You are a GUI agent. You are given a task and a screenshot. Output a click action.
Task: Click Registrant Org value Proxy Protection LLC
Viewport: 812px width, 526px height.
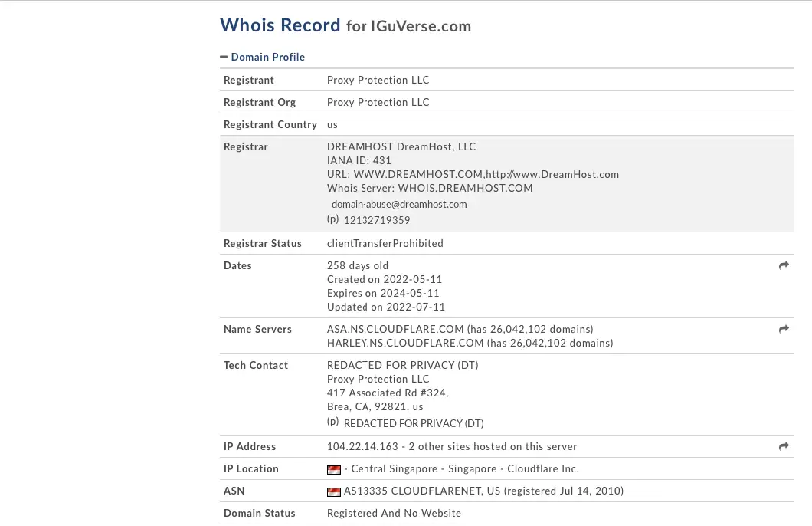coord(378,102)
